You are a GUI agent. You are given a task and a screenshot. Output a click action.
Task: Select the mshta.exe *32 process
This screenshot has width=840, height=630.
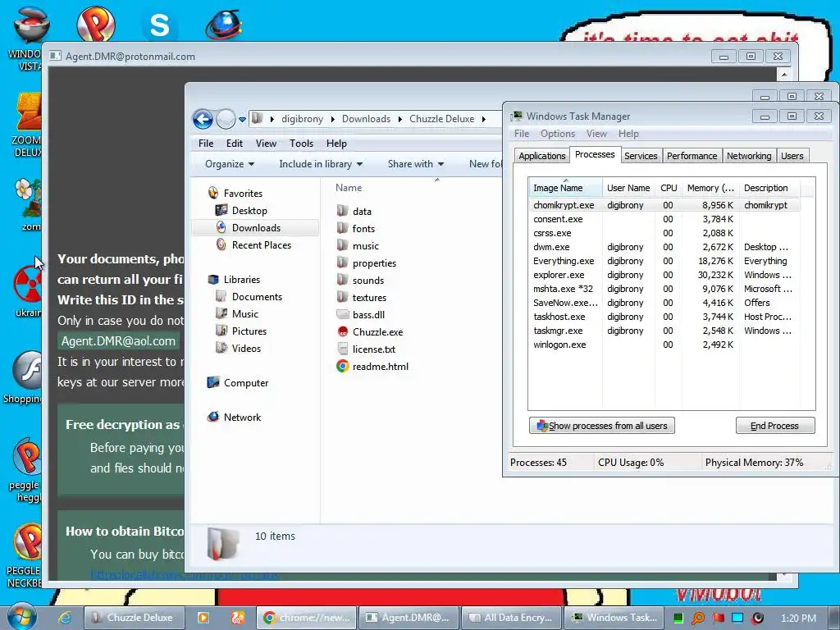664,289
